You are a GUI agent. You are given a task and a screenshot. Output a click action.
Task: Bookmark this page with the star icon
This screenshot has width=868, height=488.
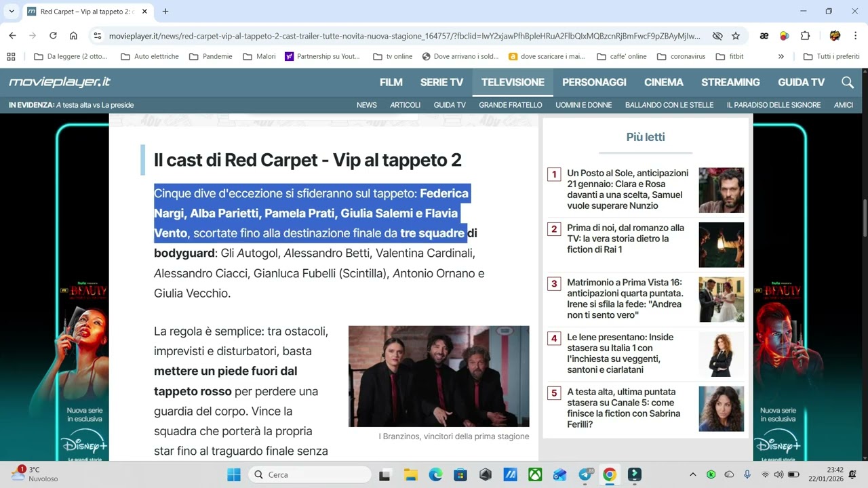pyautogui.click(x=736, y=36)
